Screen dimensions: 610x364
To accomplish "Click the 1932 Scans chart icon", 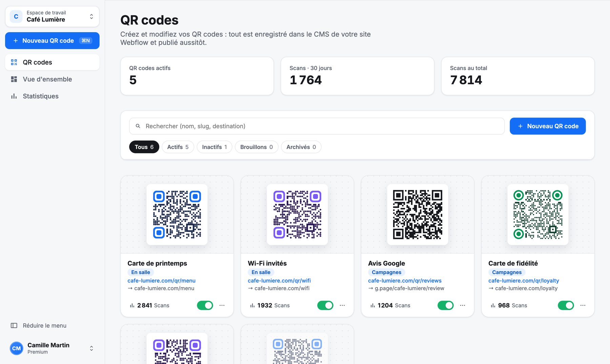I will pos(252,305).
